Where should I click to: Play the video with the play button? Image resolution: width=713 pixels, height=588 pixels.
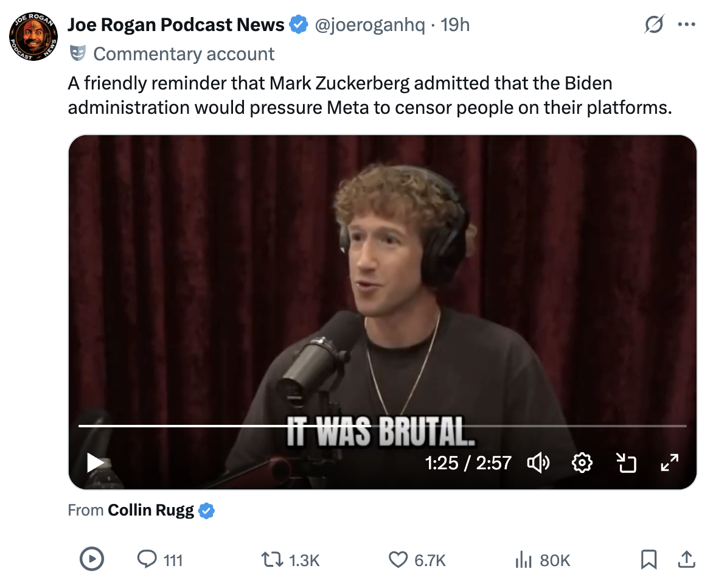pos(96,463)
